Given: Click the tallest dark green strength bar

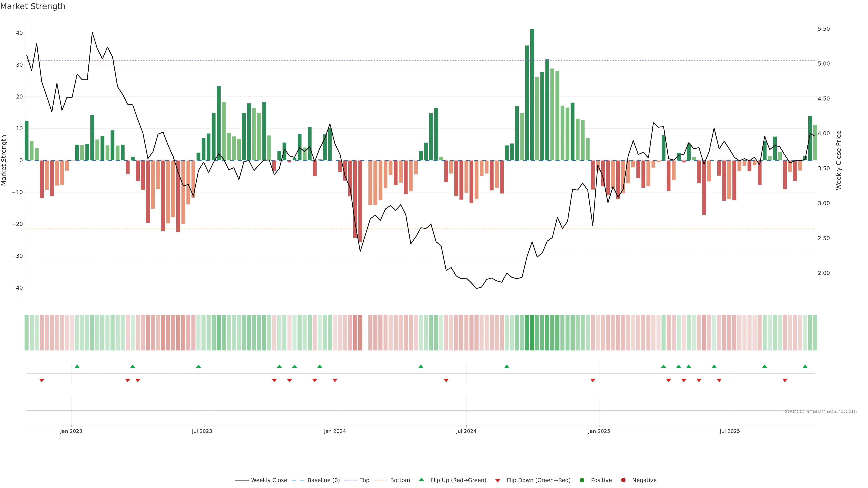Looking at the screenshot, I should (532, 94).
